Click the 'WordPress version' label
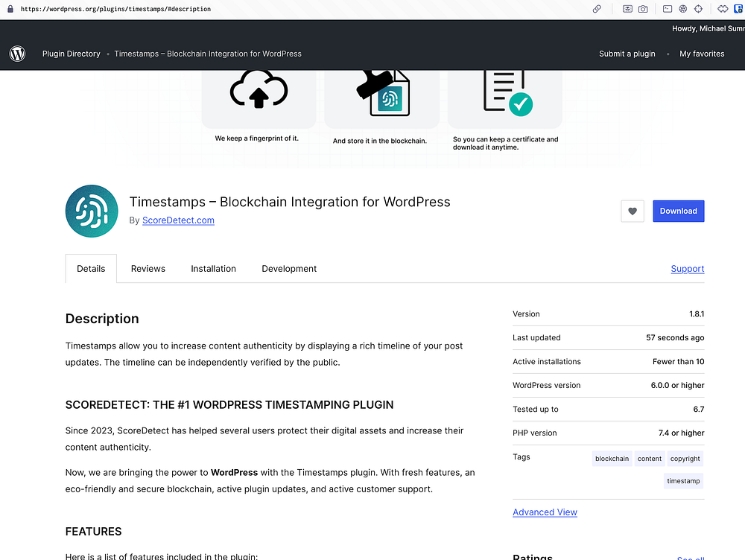The width and height of the screenshot is (745, 560). (546, 385)
